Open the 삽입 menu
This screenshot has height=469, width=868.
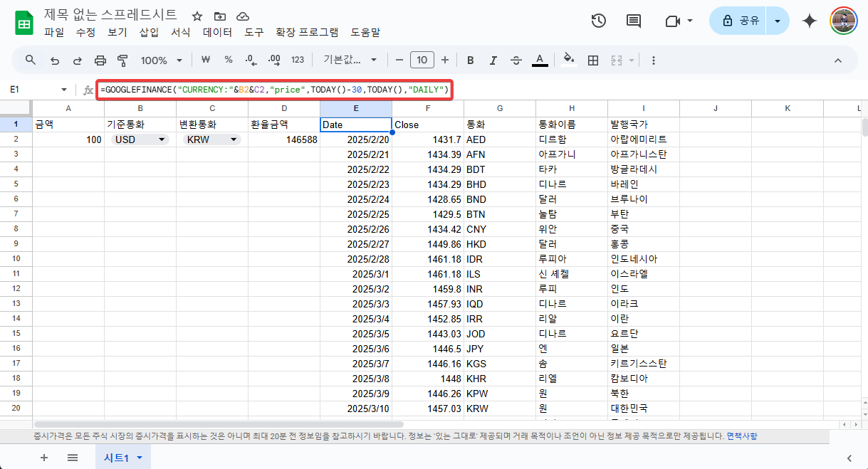[148, 32]
